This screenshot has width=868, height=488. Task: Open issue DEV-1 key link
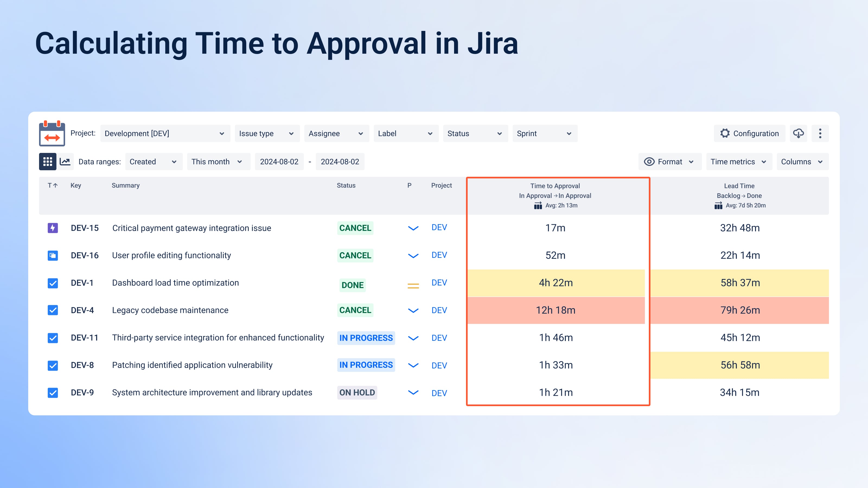tap(82, 283)
